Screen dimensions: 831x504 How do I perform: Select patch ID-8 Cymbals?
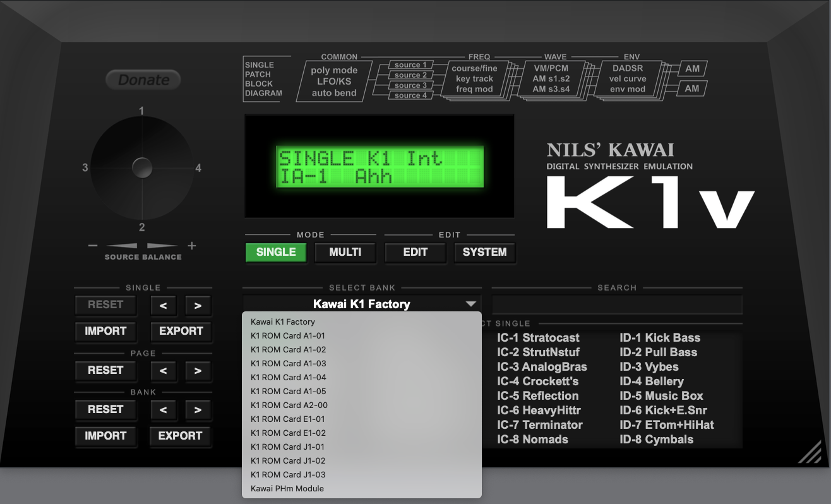(657, 440)
